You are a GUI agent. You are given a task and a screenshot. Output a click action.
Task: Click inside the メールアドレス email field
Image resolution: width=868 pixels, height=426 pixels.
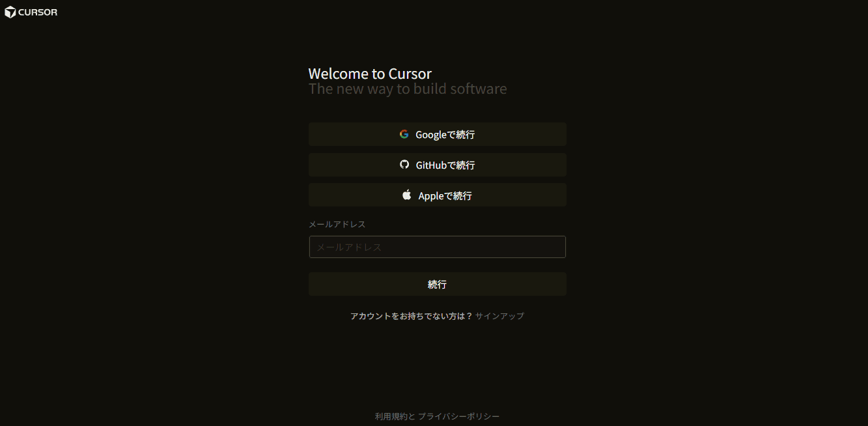coord(437,247)
